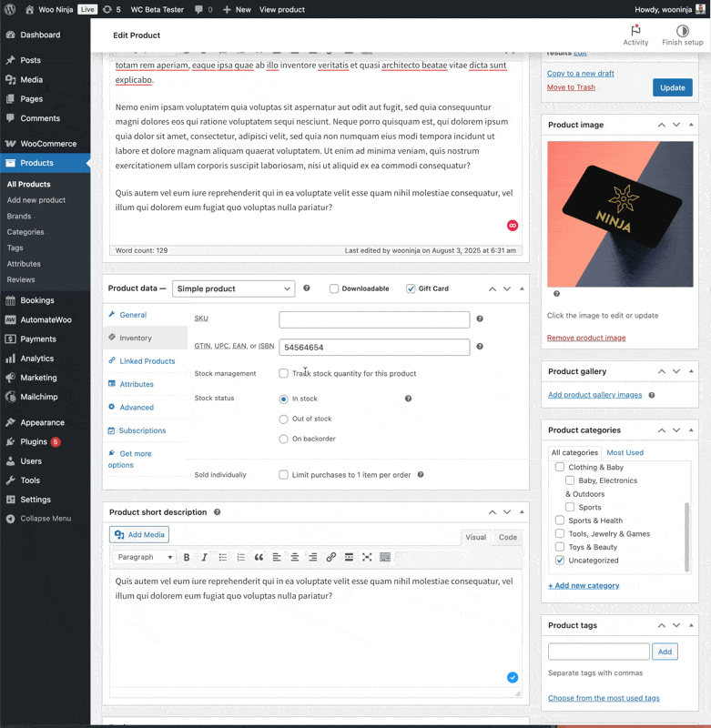Viewport: 711px width, 728px height.
Task: Select the Out of stock radio button
Action: click(284, 419)
